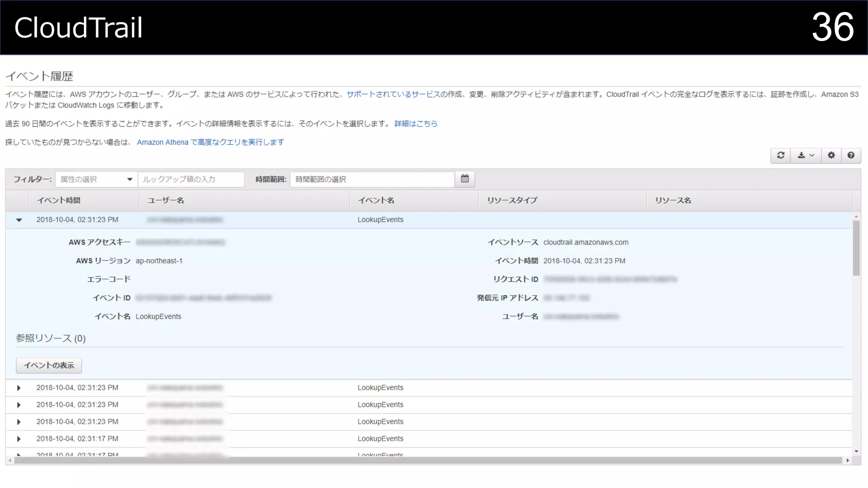Image resolution: width=868 pixels, height=488 pixels.
Task: Focus the ルックアップ値の入力 filter field
Action: (191, 179)
